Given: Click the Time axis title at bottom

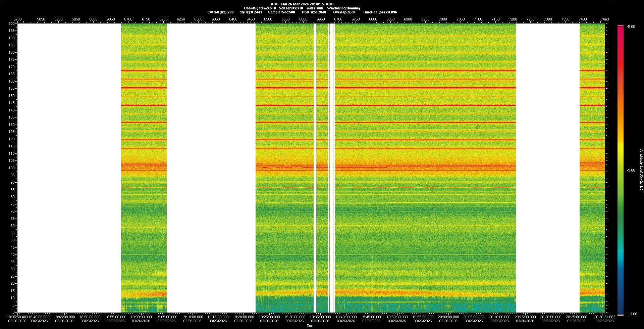Looking at the screenshot, I should (310, 326).
